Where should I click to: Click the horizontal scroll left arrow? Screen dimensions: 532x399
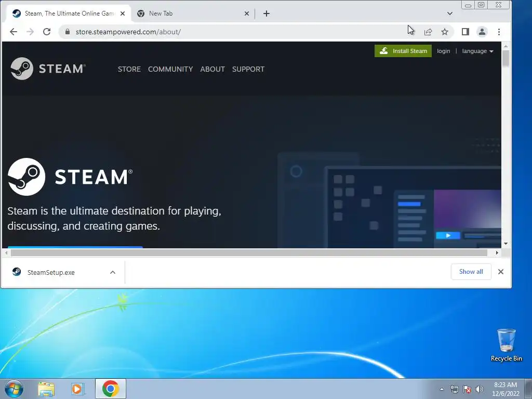[x=6, y=253]
